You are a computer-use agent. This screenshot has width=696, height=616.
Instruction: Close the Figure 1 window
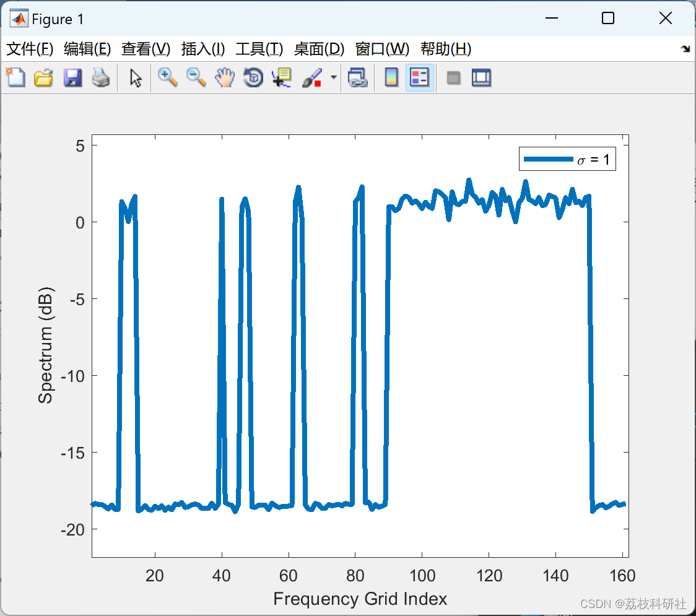pos(666,18)
